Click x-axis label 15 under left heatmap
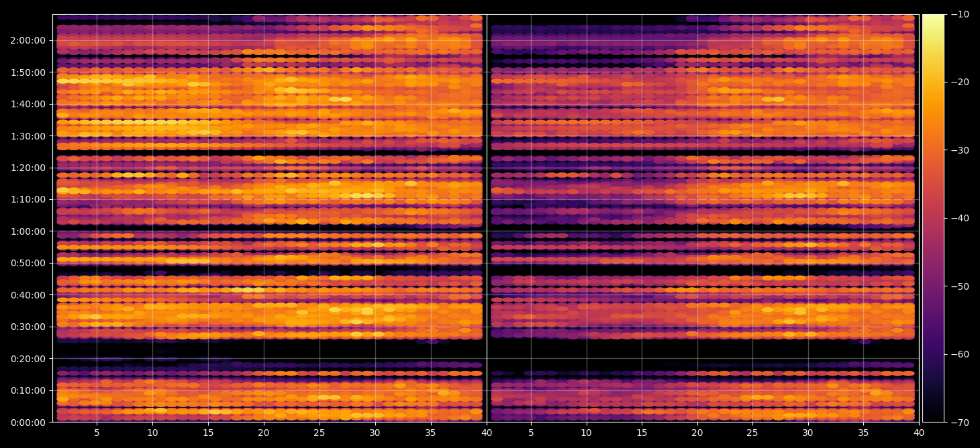980x448 pixels. [208, 433]
